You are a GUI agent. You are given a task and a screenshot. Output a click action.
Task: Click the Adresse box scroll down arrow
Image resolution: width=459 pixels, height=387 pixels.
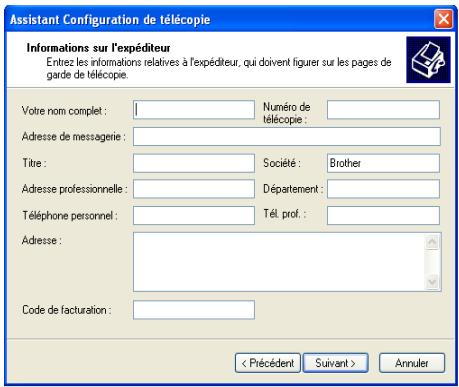click(x=432, y=282)
